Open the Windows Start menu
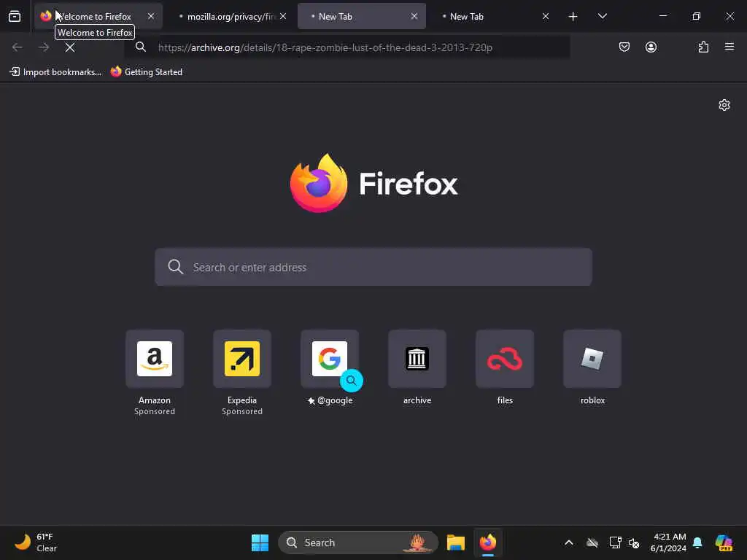 coord(260,542)
